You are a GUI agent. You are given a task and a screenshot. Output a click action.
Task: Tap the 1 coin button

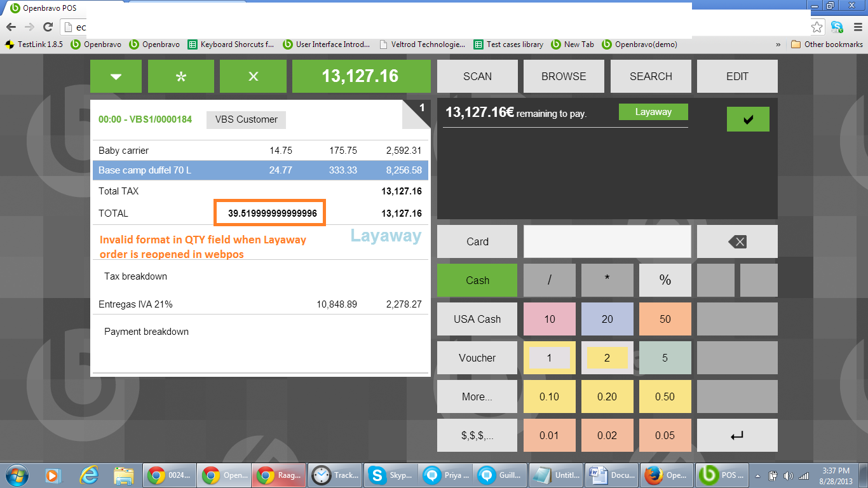coord(550,358)
